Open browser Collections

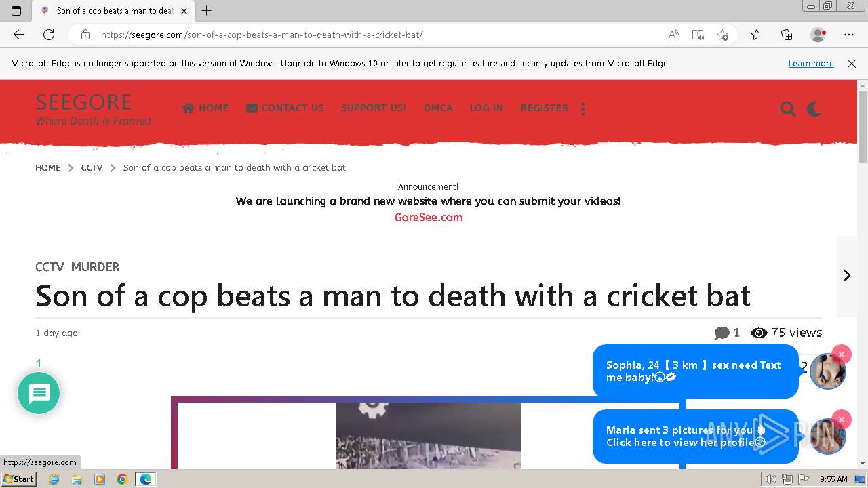[787, 35]
